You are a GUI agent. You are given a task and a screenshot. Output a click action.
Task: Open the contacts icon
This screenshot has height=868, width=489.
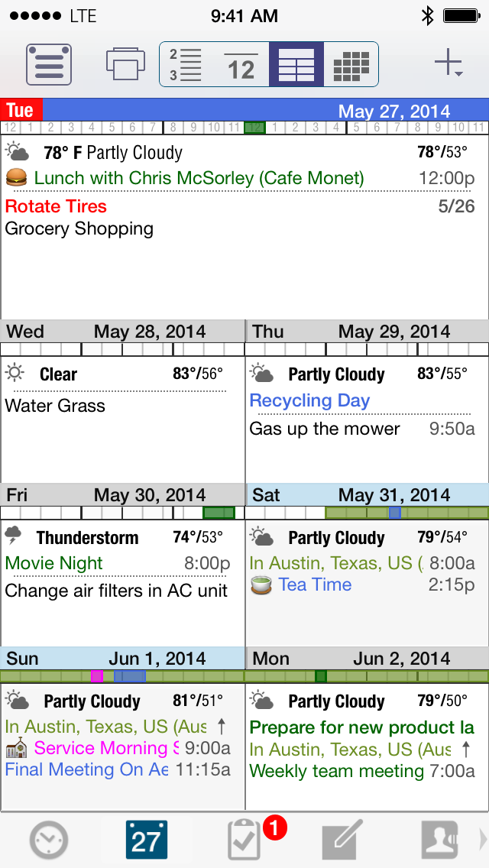tap(440, 840)
